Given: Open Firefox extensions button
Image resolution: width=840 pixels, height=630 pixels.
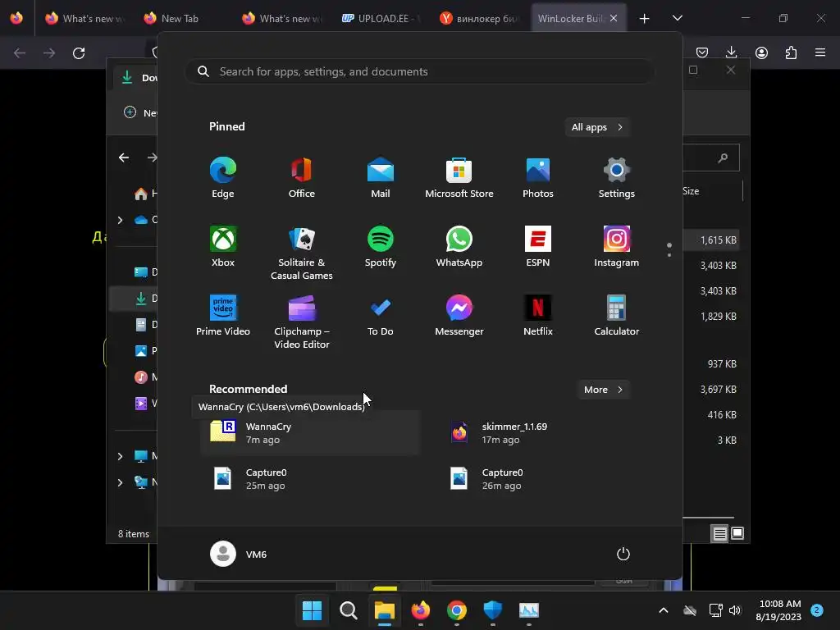Looking at the screenshot, I should pyautogui.click(x=791, y=52).
